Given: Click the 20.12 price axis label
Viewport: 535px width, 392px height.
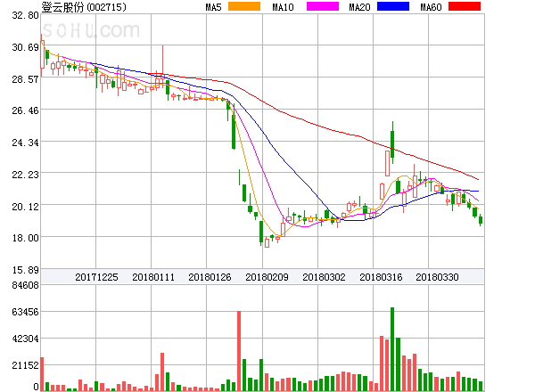Looking at the screenshot, I should 25,207.
